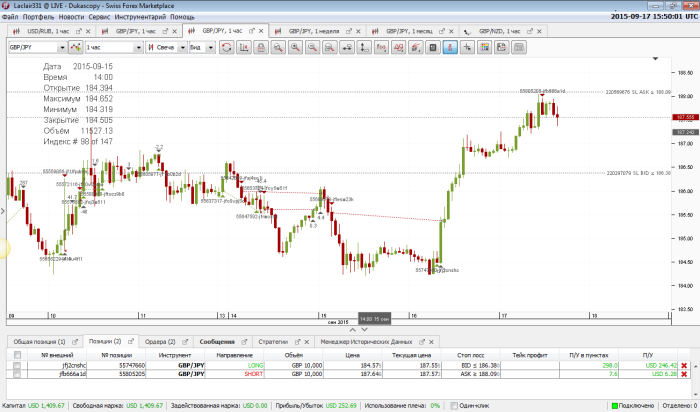Switch to the GBP/JPY 1 неделя chart tab

pyautogui.click(x=314, y=31)
